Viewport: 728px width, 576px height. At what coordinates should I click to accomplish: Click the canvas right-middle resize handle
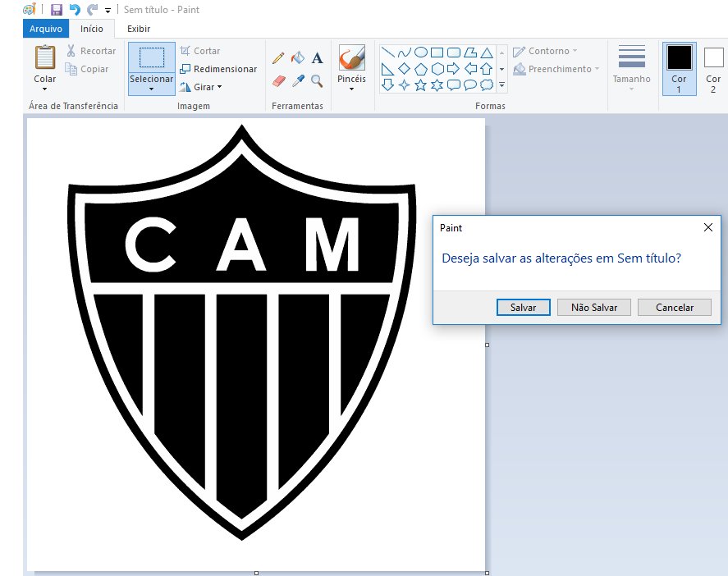tap(487, 345)
